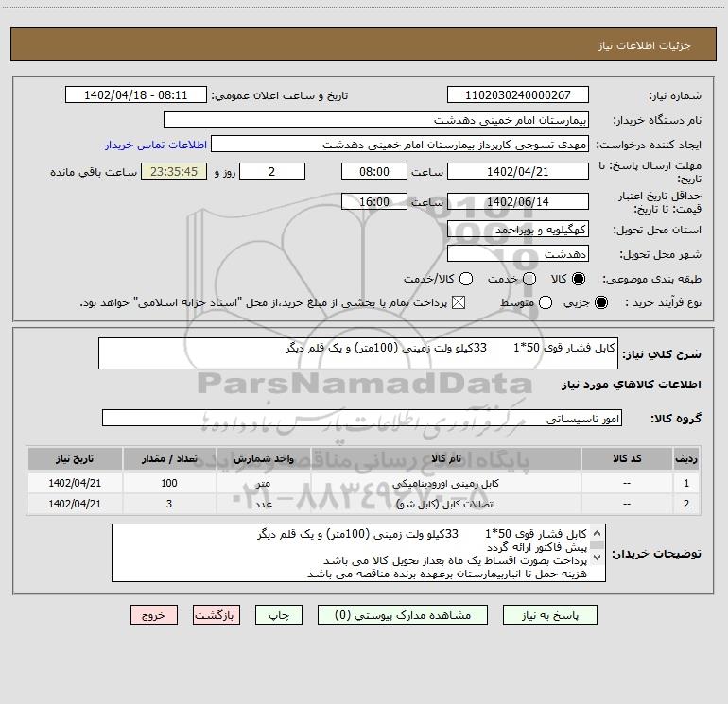Click the buyer name field بیمارستان امام خمینی دهدشت
The width and height of the screenshot is (728, 704).
coord(376,120)
